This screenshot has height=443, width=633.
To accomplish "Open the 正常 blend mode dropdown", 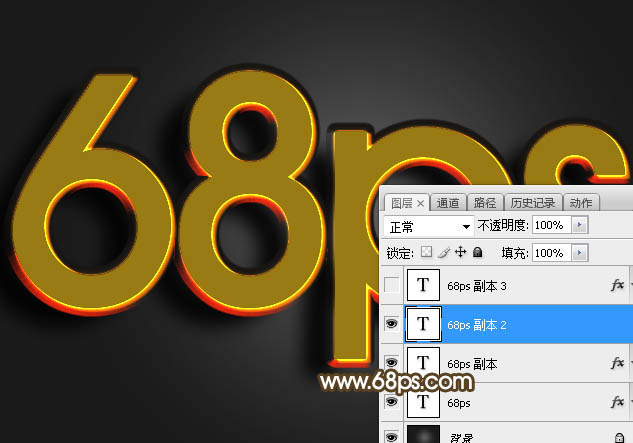I will (429, 226).
